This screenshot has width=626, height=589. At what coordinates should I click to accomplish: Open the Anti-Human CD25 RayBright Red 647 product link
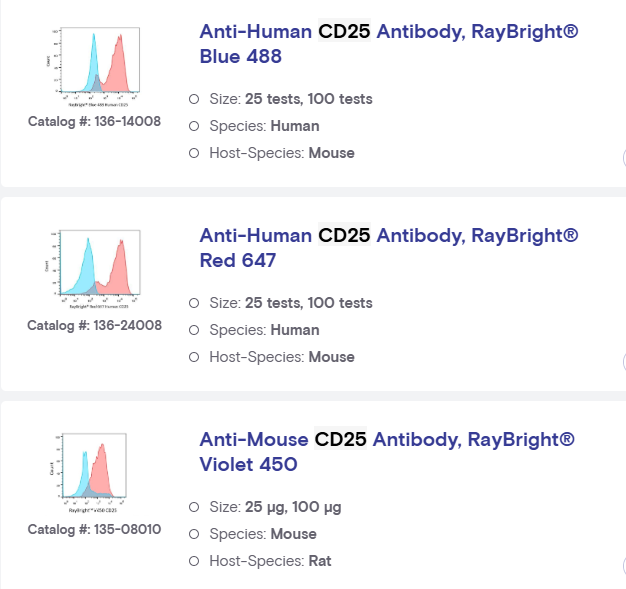point(388,248)
